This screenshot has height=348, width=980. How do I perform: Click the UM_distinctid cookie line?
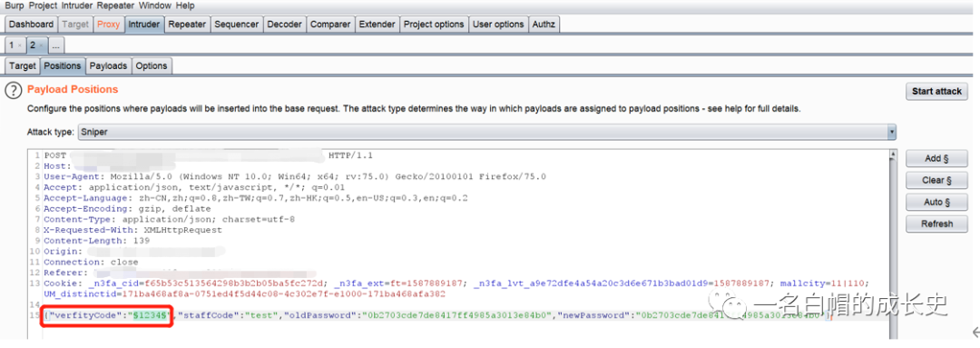click(x=244, y=293)
